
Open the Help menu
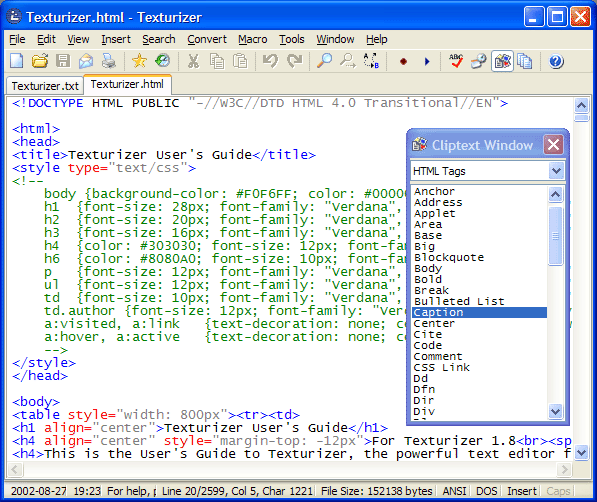click(377, 39)
